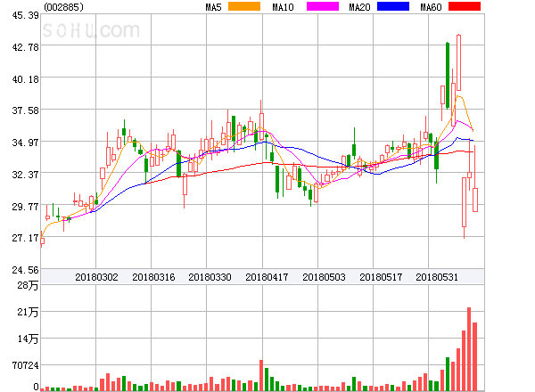Click the red MA60 legend swatch
This screenshot has height=392, width=535.
click(x=465, y=6)
